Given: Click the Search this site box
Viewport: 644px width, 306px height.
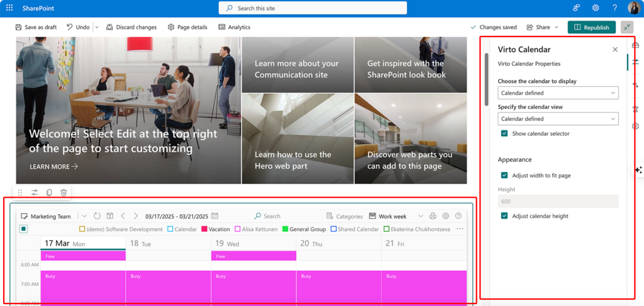Looking at the screenshot, I should tap(313, 8).
